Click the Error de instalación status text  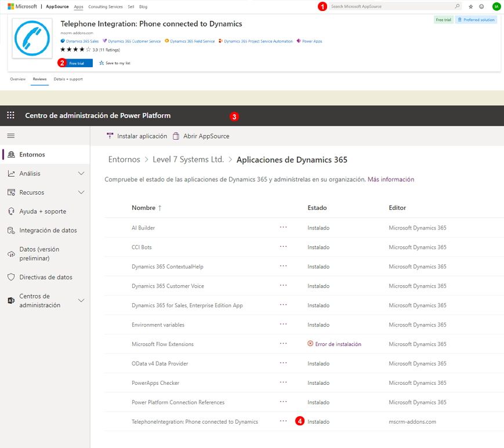(x=338, y=344)
